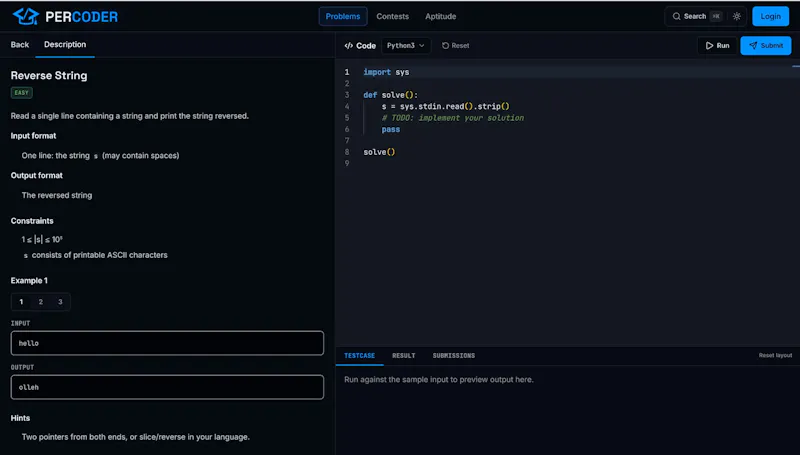Click the Submit paper plane icon
This screenshot has height=455, width=800.
753,45
